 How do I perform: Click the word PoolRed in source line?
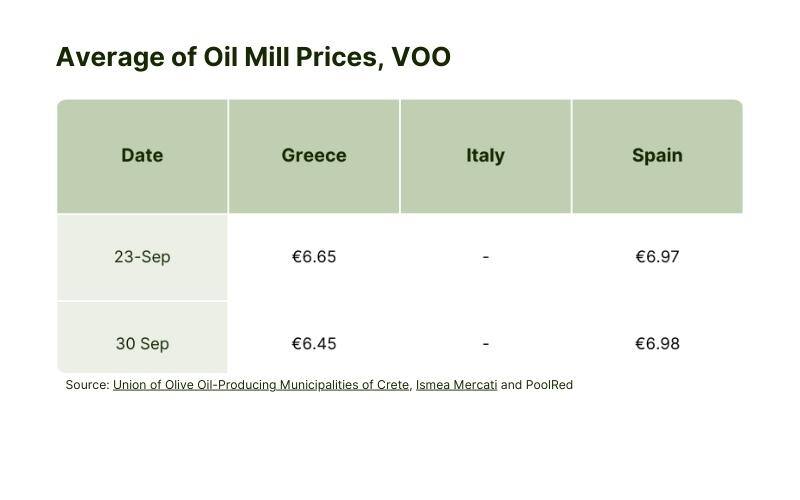[549, 385]
